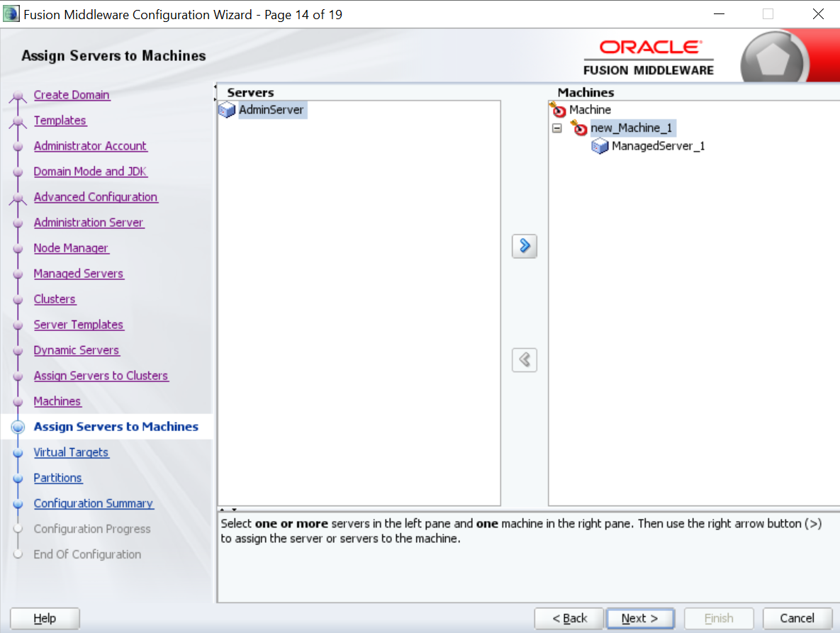Click the Templates step bullet
The width and height of the screenshot is (840, 633).
(x=18, y=122)
